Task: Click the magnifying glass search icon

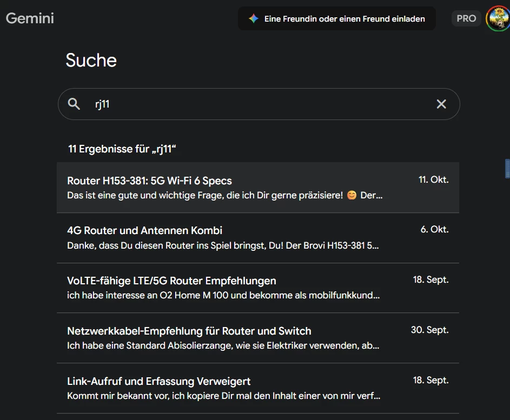Action: pyautogui.click(x=74, y=104)
